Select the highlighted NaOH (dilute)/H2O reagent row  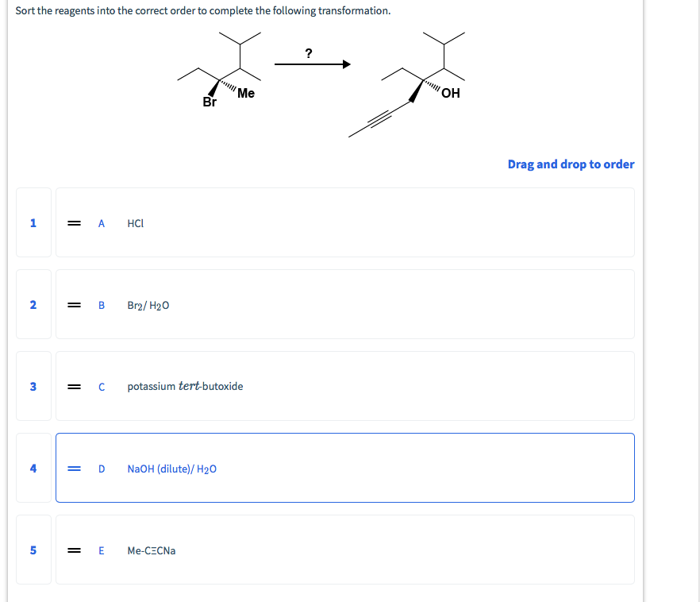pos(344,468)
